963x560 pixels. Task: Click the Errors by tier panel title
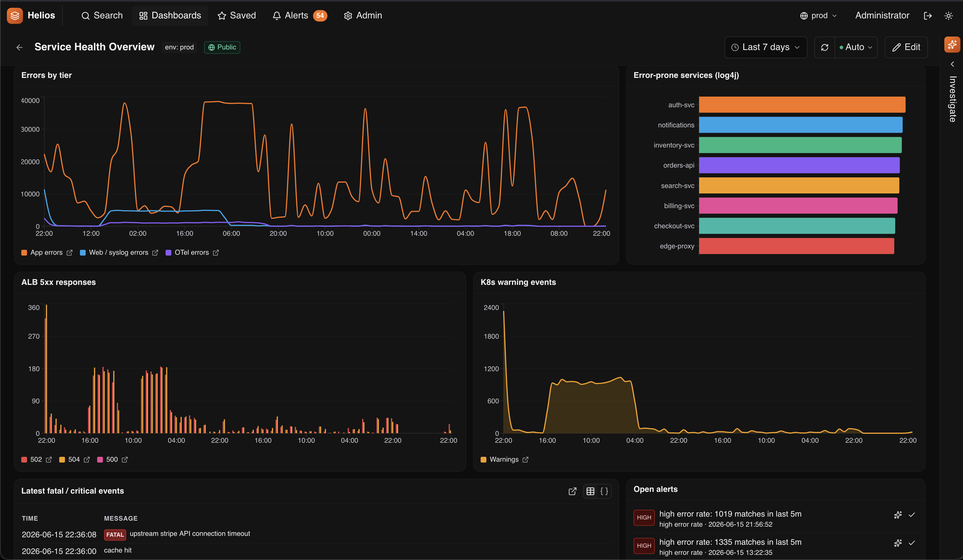pyautogui.click(x=47, y=75)
